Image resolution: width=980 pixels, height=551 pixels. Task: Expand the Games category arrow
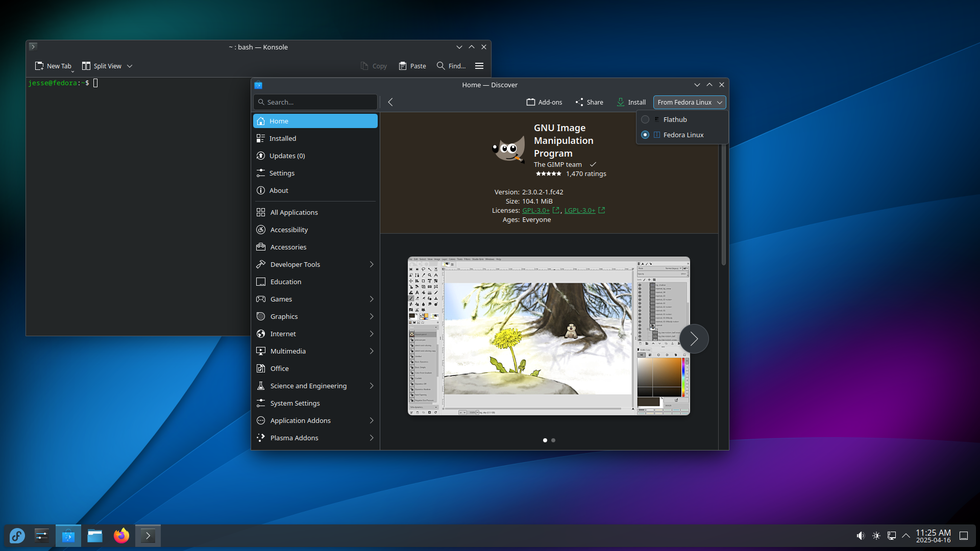372,299
